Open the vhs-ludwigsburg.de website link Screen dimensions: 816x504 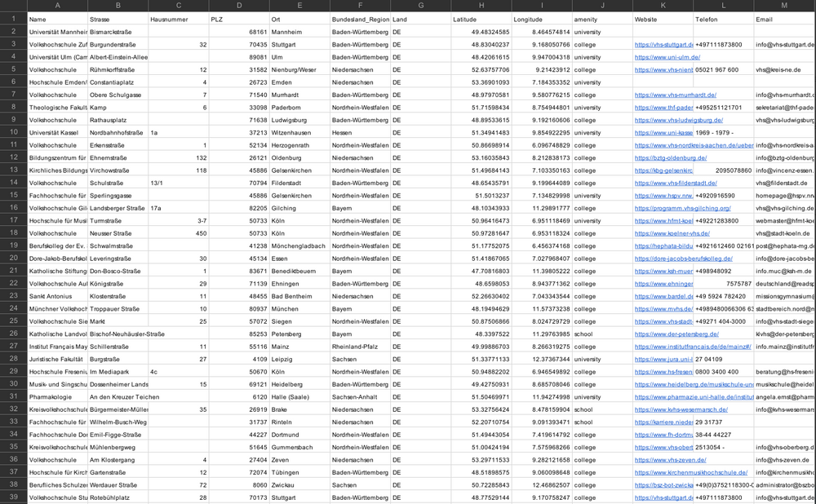[679, 120]
